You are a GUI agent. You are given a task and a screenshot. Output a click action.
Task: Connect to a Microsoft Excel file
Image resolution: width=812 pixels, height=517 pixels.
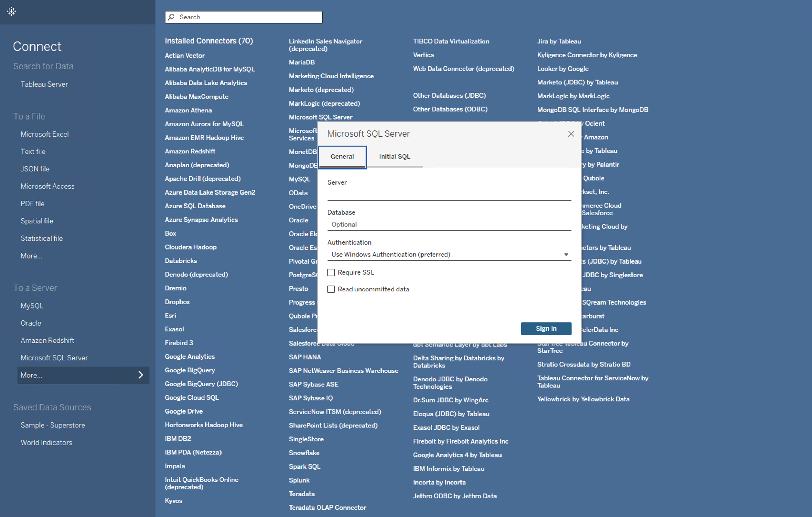pos(44,134)
